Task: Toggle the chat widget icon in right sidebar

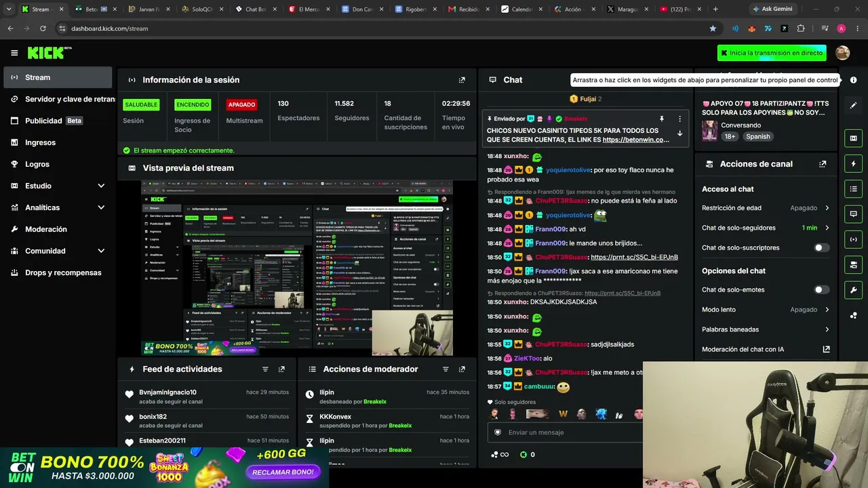Action: tap(853, 213)
